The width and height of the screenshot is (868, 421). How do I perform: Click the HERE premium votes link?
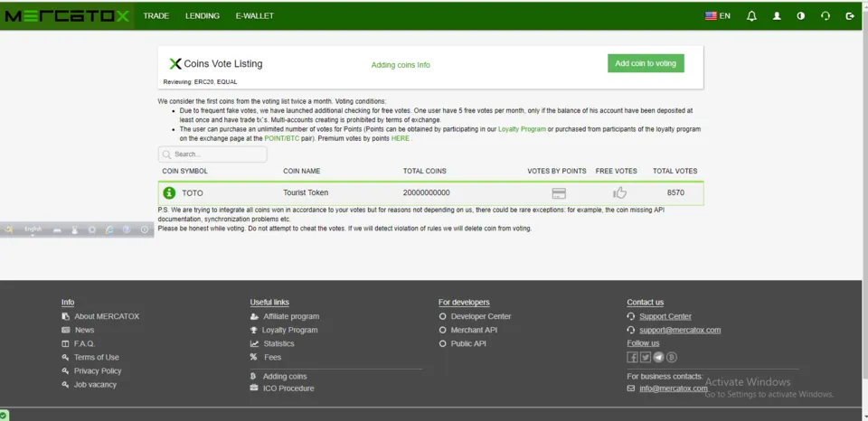click(401, 138)
